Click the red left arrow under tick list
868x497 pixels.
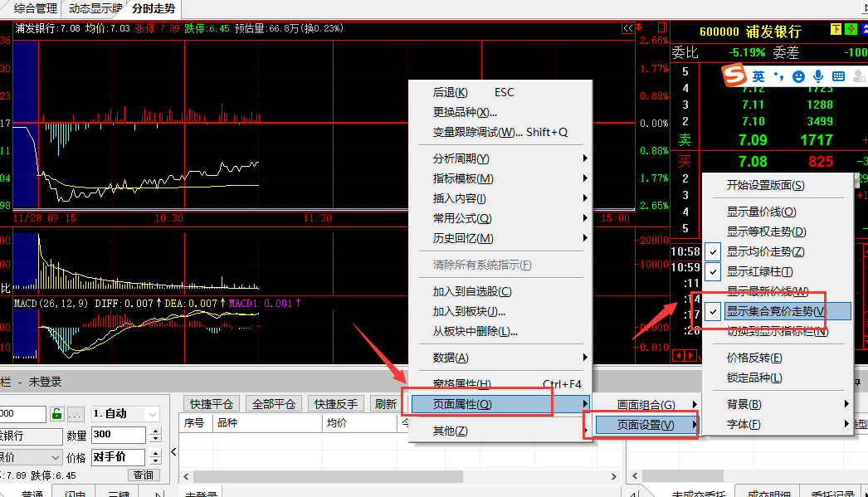pos(678,355)
